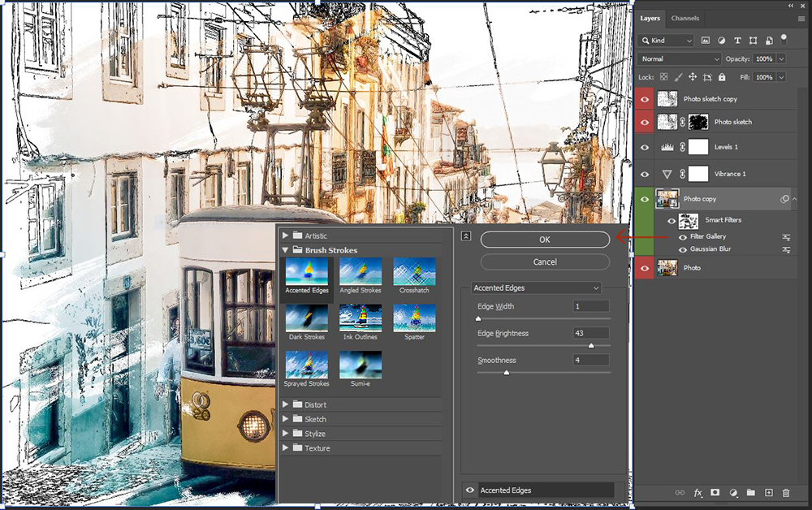Create new adjustment layer icon
The width and height of the screenshot is (812, 510).
tap(733, 493)
